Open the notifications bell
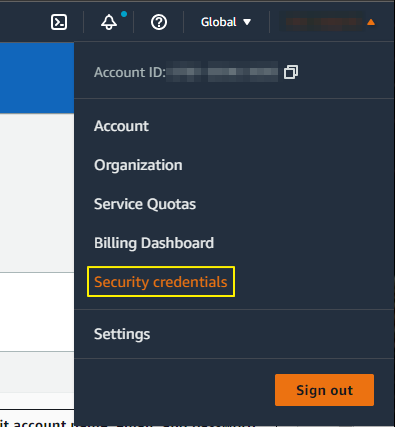Image resolution: width=395 pixels, height=427 pixels. click(109, 22)
